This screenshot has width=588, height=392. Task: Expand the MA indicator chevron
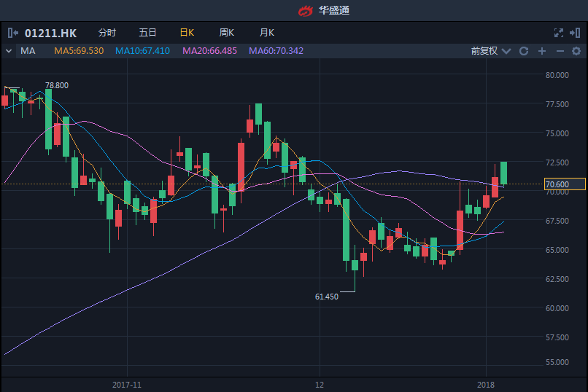[x=9, y=51]
